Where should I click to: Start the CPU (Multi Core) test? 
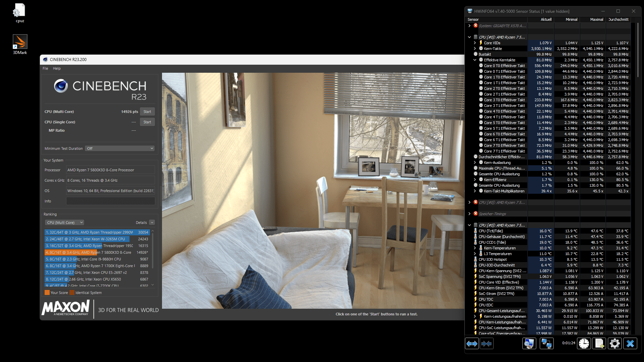coord(147,112)
